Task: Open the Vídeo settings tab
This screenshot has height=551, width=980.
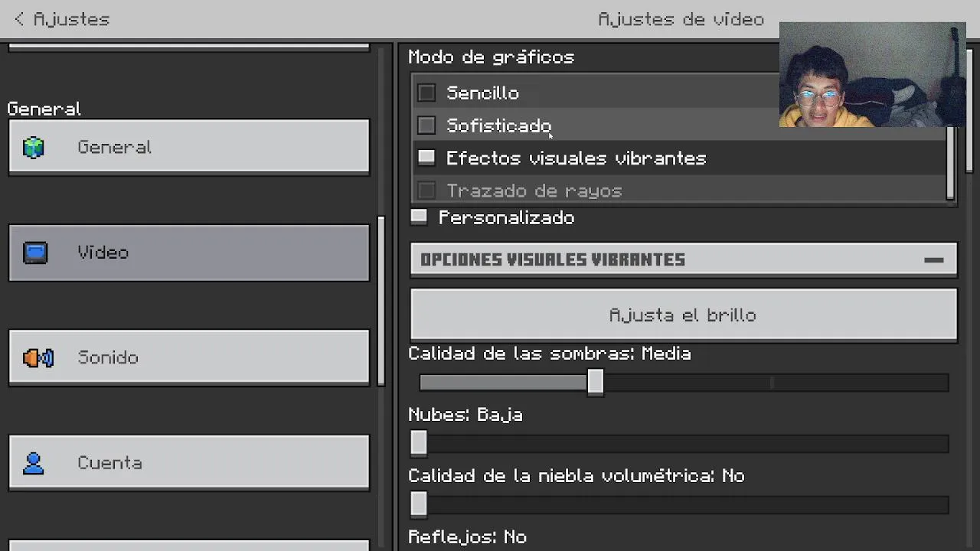Action: pos(189,253)
